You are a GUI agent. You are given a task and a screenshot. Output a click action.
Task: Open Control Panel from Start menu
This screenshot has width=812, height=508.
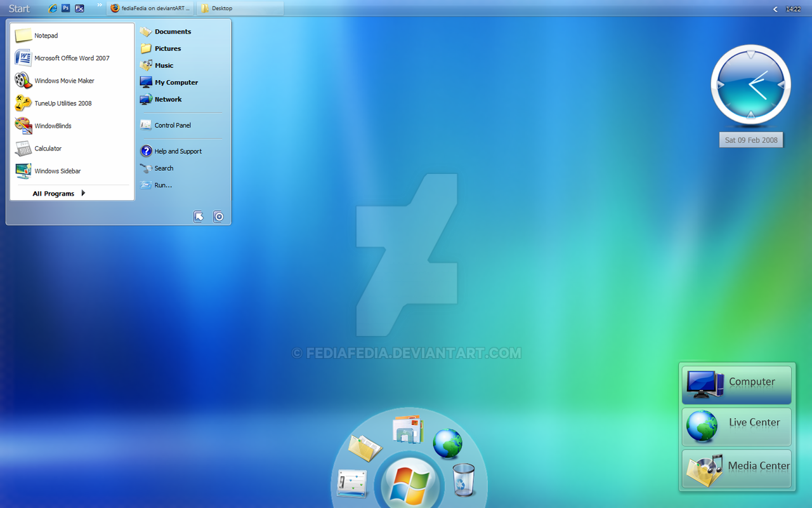[166, 125]
